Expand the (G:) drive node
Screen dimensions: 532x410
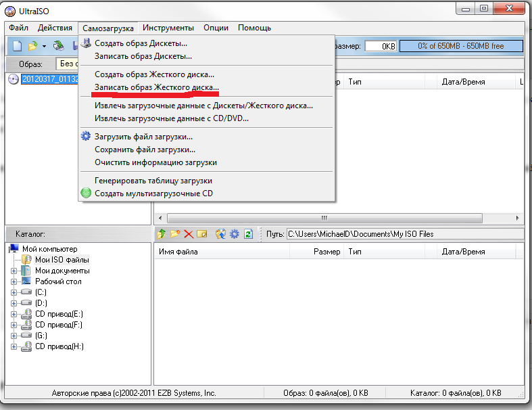[14, 336]
